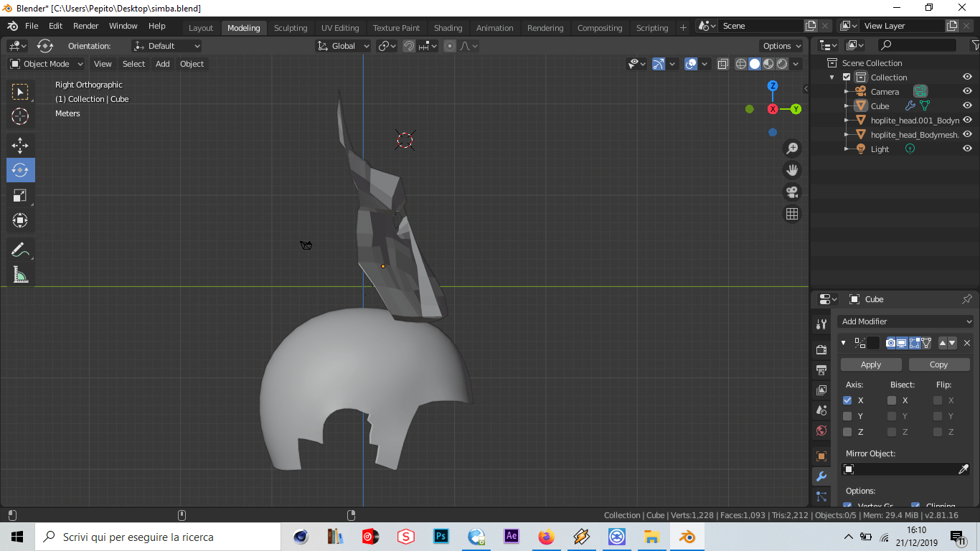The height and width of the screenshot is (551, 980).
Task: Open the Output properties tab
Action: click(821, 370)
